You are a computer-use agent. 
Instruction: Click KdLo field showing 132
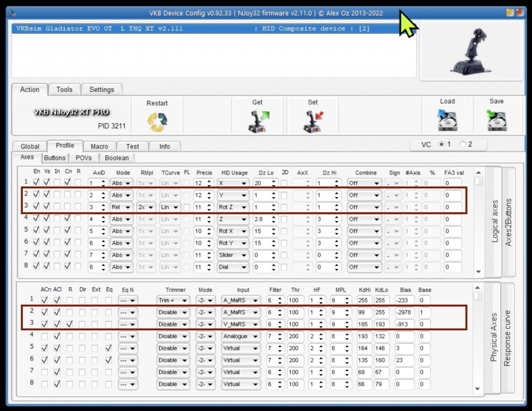[381, 337]
